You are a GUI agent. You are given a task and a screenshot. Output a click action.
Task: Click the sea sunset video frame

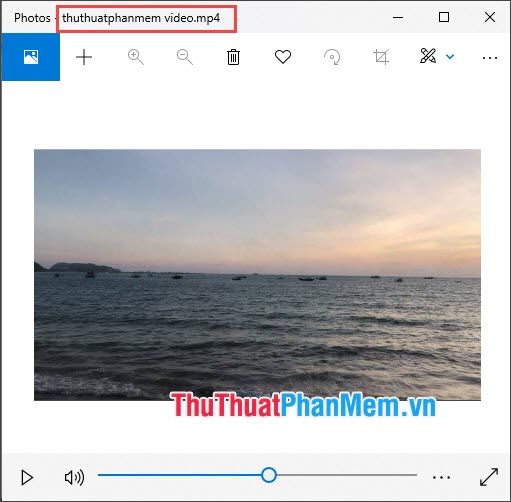click(257, 275)
